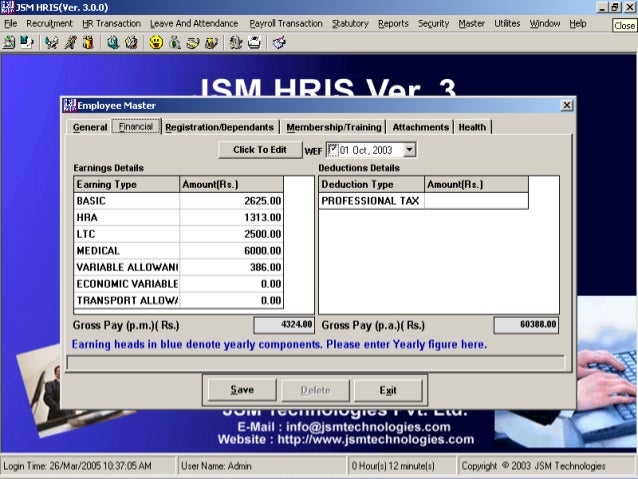This screenshot has width=638, height=479.
Task: Select the PROFESSIONAL TAX deduction row
Action: tap(371, 201)
